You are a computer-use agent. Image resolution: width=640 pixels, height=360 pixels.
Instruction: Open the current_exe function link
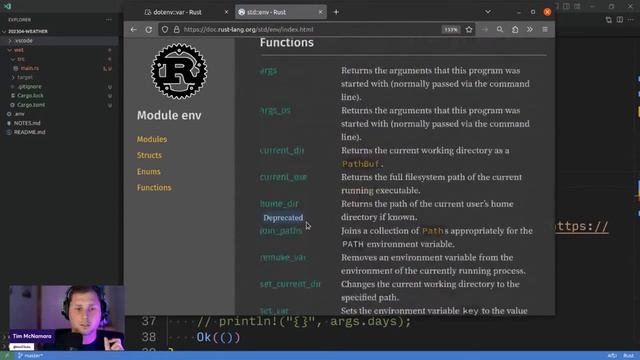tap(283, 177)
